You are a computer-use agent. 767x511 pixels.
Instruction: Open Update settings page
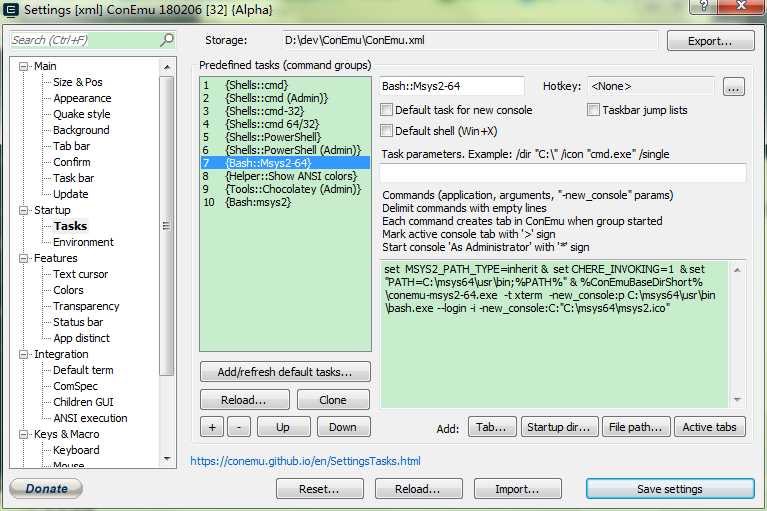(x=70, y=194)
